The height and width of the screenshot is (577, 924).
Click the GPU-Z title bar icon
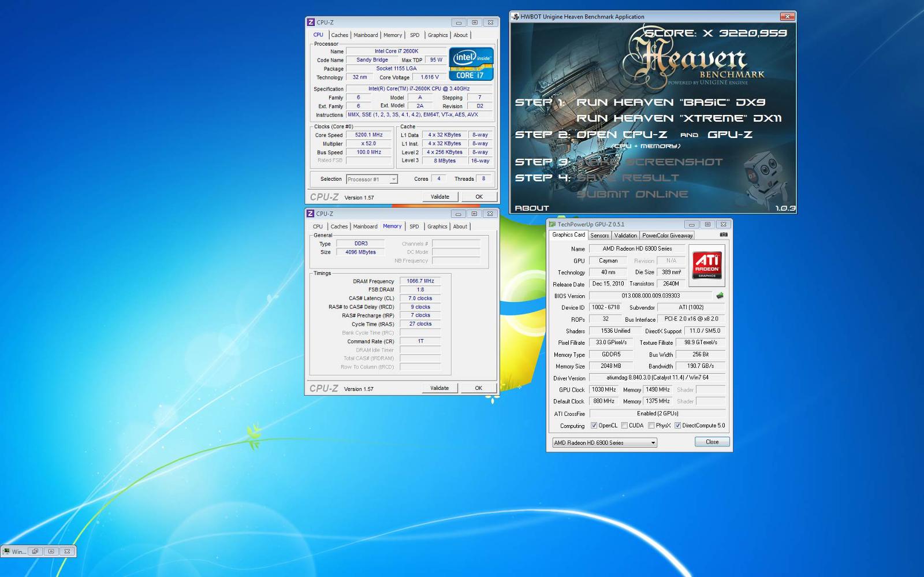[x=552, y=224]
